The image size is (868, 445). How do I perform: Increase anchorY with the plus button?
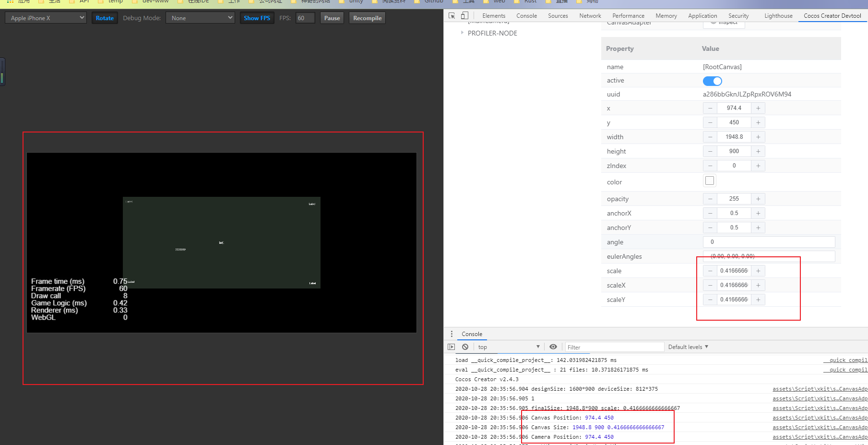coord(758,228)
